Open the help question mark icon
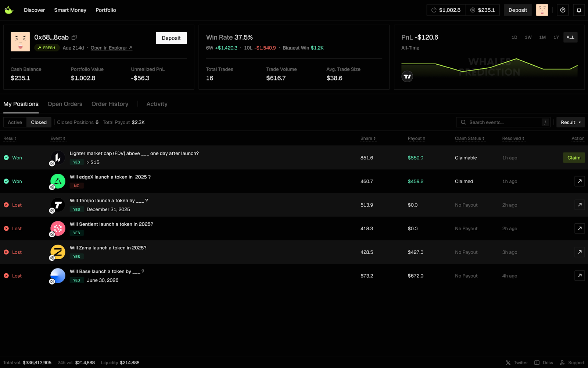This screenshot has height=368, width=588. 563,10
